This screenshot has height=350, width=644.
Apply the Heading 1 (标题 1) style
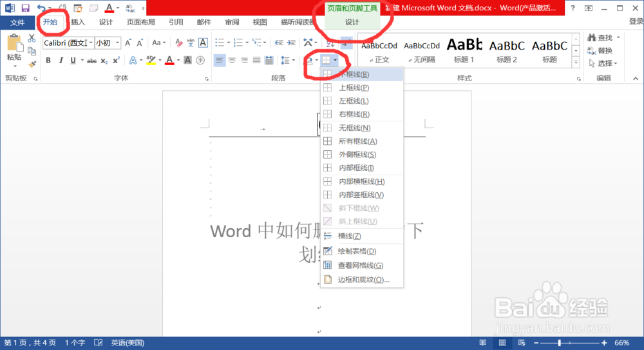[x=464, y=50]
